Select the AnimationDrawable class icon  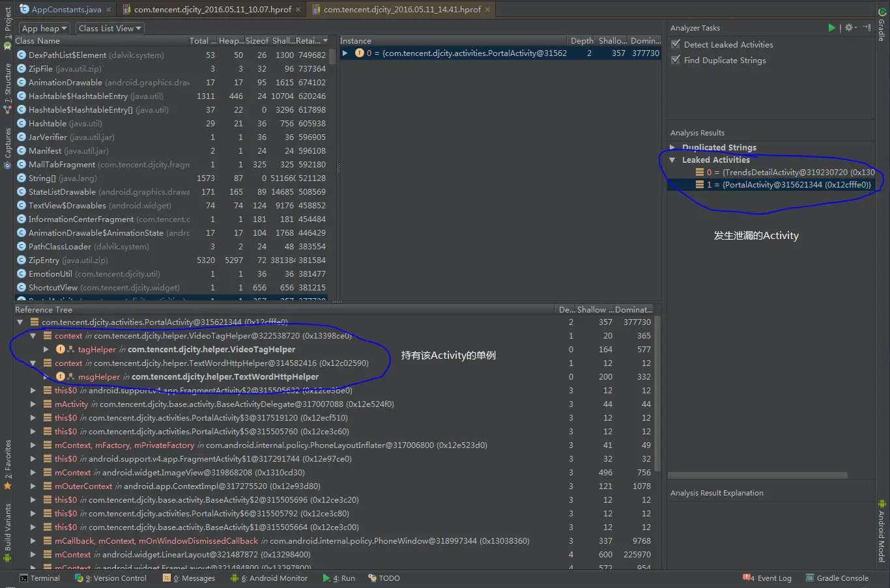22,82
